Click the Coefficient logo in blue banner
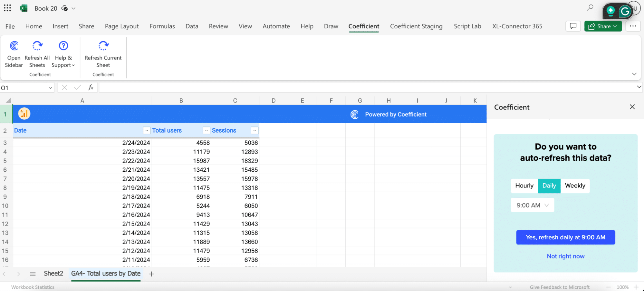Screen dimensions: 644x291 coord(354,115)
